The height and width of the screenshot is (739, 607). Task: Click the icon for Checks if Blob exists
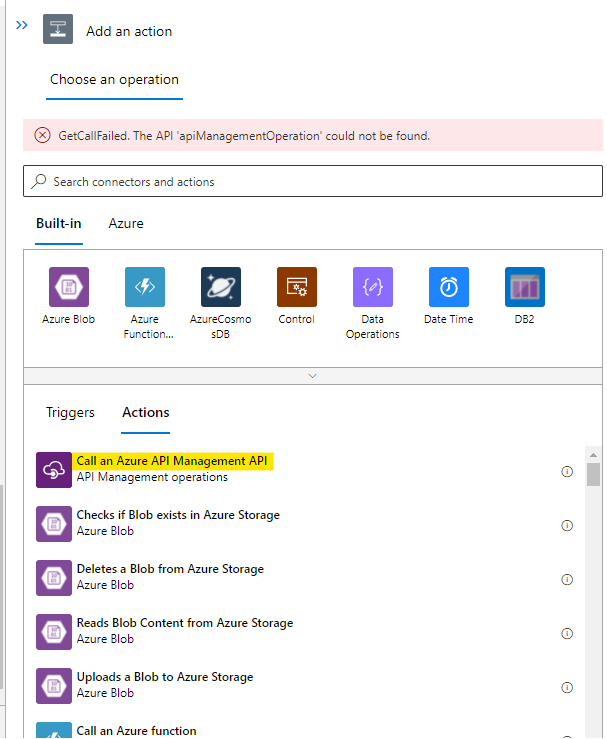coord(54,524)
